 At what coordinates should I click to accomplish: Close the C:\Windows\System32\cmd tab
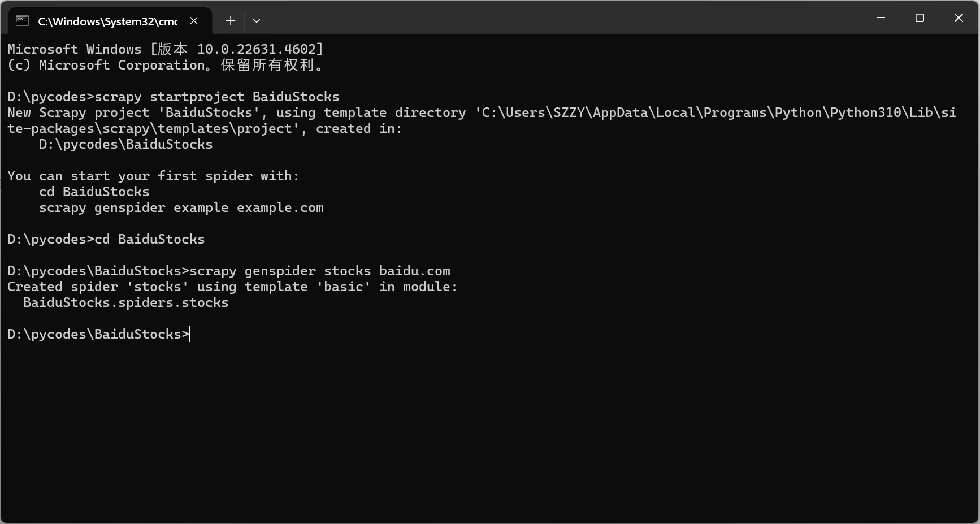(x=194, y=21)
